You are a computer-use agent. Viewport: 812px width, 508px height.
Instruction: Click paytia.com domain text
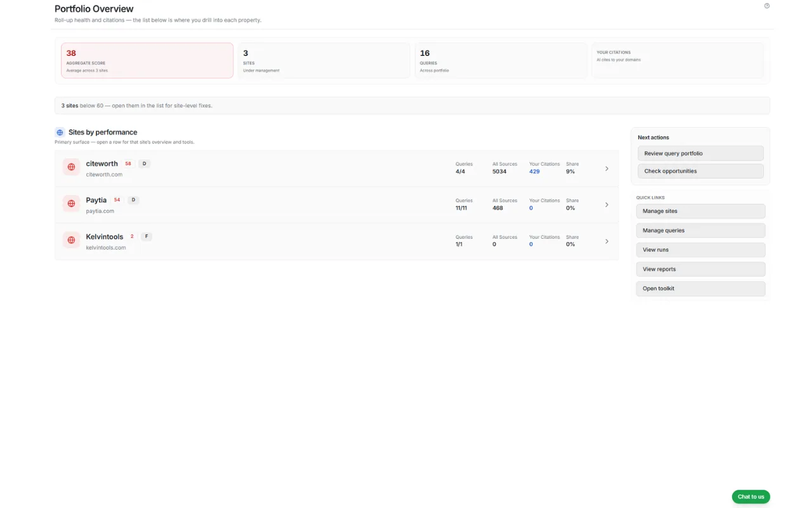100,211
